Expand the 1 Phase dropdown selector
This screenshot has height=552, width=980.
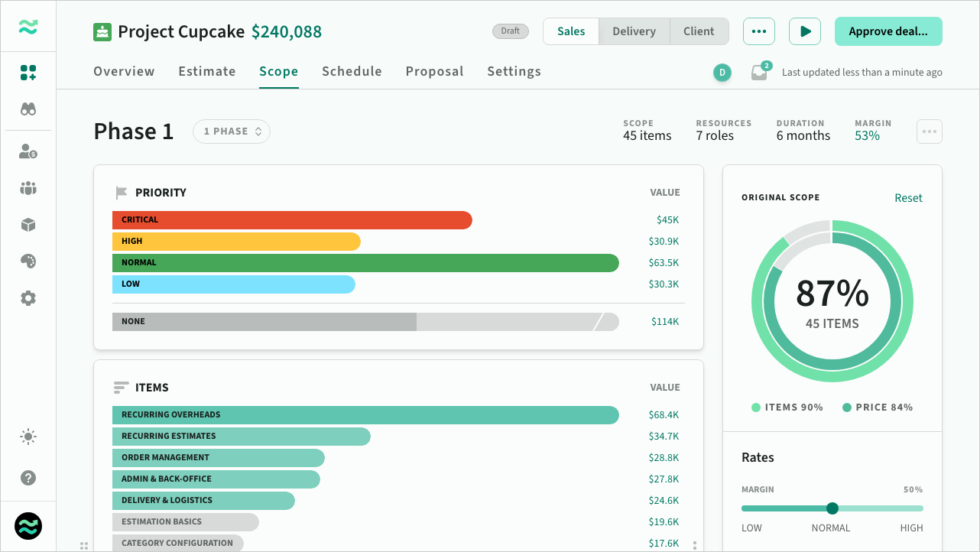[232, 132]
